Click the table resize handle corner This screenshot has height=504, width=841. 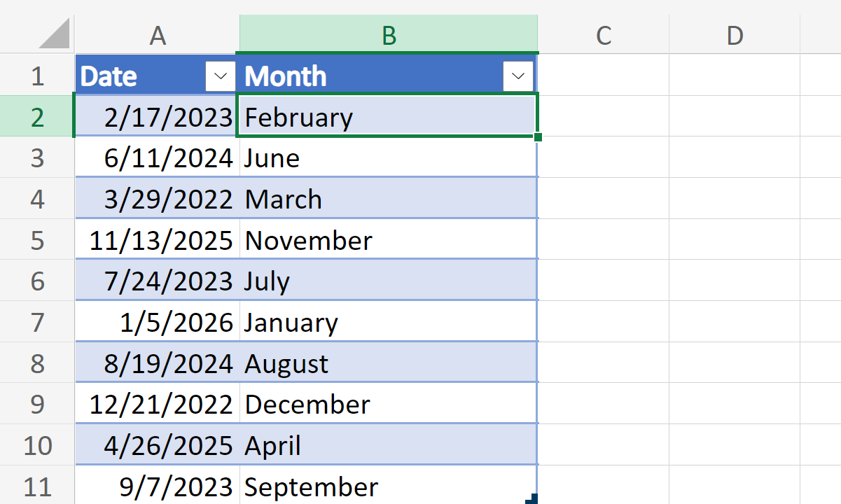tap(532, 498)
